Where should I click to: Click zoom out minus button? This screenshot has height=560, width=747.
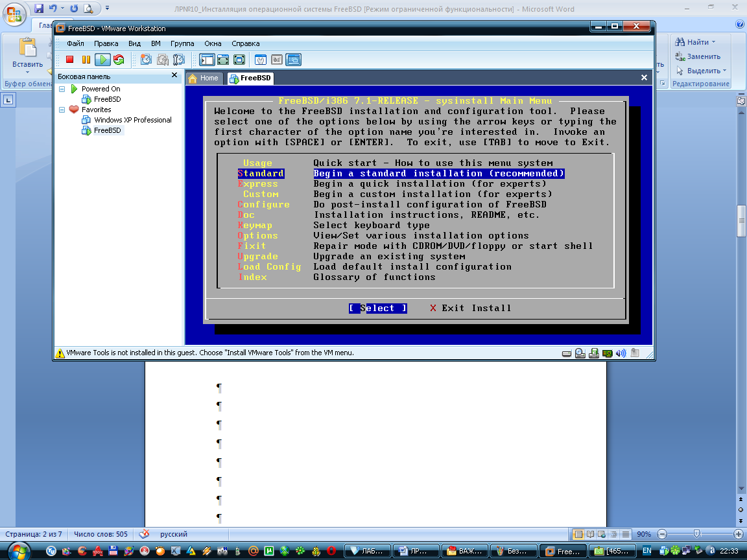tap(662, 534)
